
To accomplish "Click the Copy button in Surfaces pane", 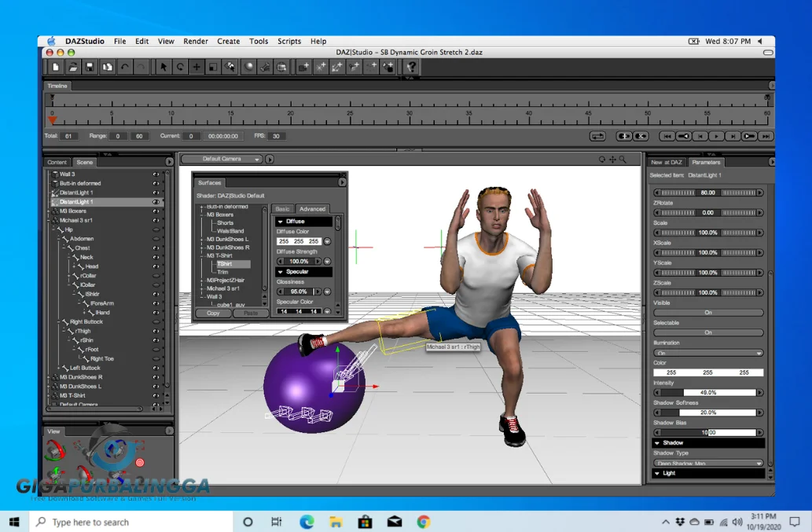I will 212,313.
